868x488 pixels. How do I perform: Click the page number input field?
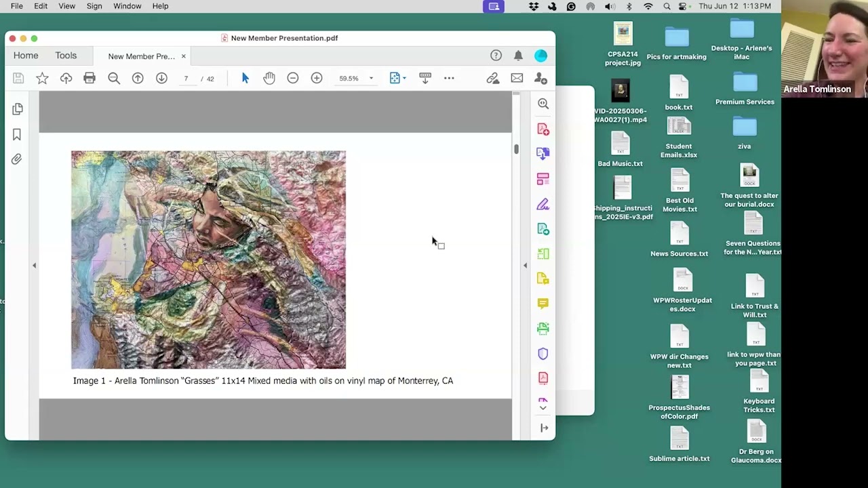pyautogui.click(x=186, y=79)
